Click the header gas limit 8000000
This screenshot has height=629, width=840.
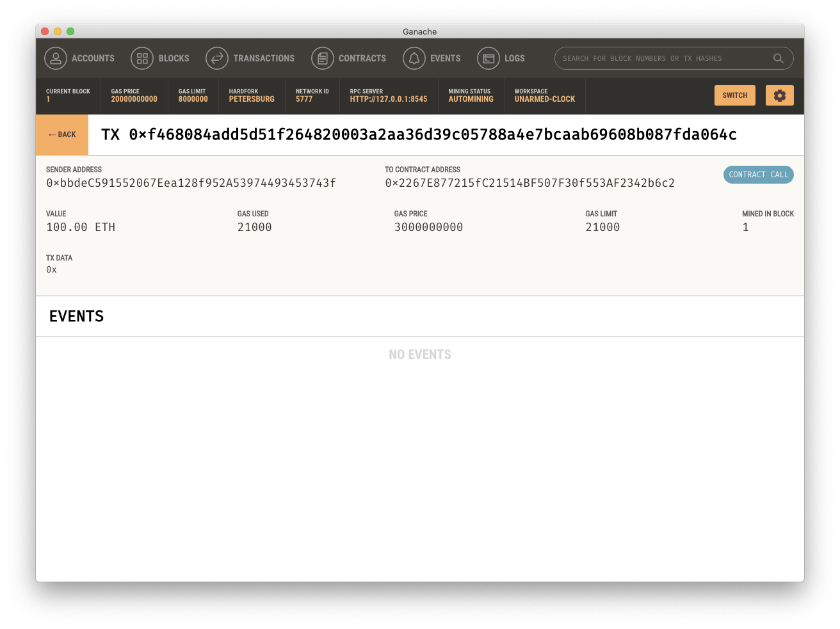193,99
